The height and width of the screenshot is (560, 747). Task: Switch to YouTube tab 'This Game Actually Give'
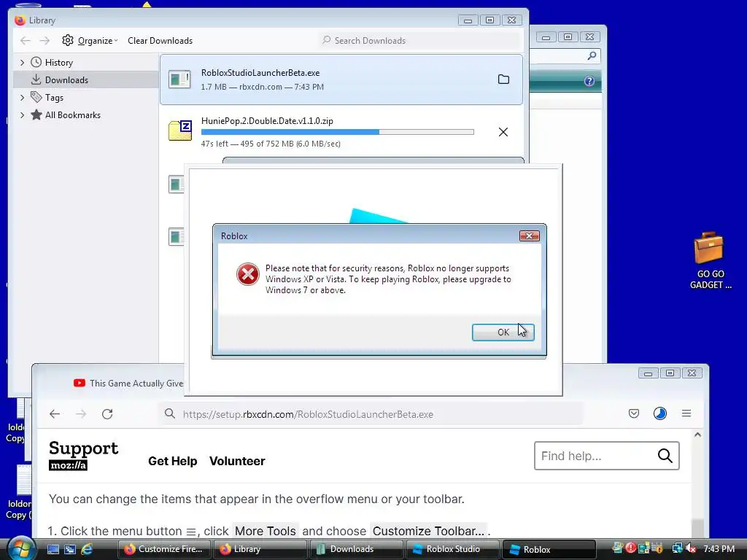pos(128,384)
